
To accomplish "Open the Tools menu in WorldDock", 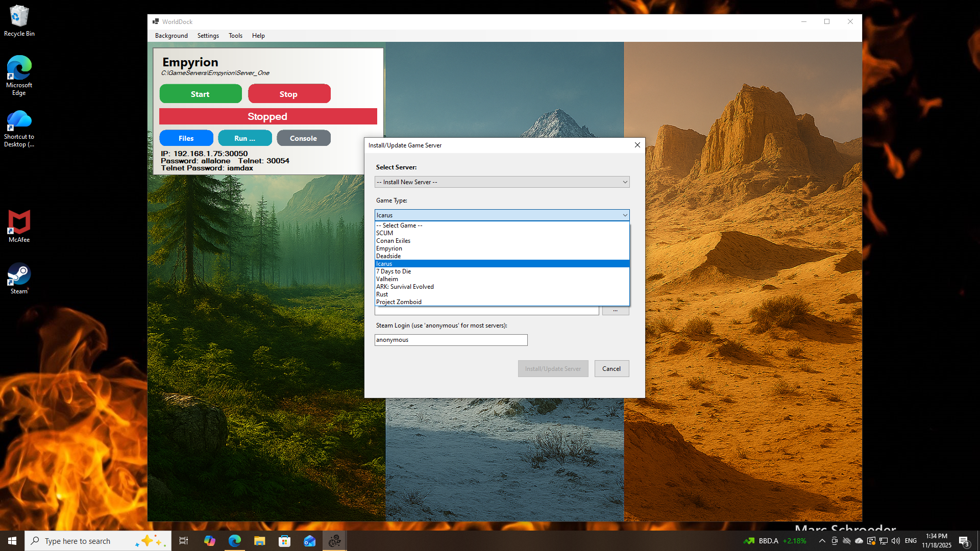I will pos(235,35).
